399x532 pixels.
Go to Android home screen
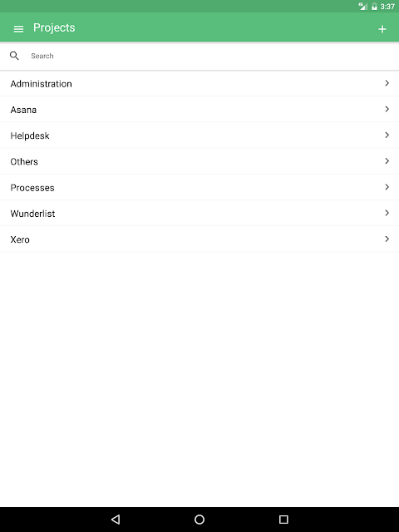199,519
